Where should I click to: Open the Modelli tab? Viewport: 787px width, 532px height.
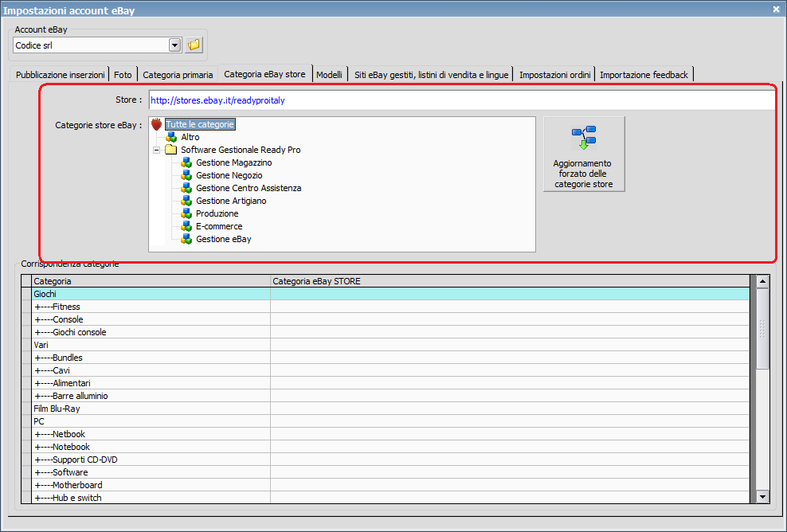coord(329,75)
